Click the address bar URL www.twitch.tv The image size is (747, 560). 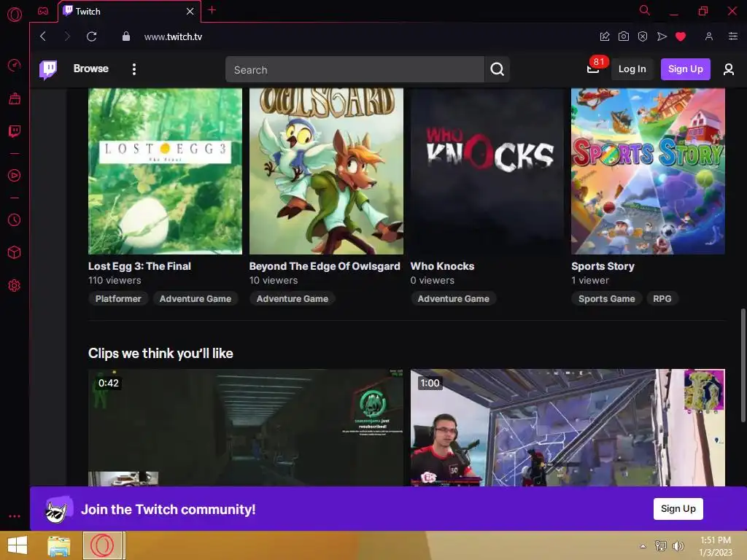click(x=173, y=36)
